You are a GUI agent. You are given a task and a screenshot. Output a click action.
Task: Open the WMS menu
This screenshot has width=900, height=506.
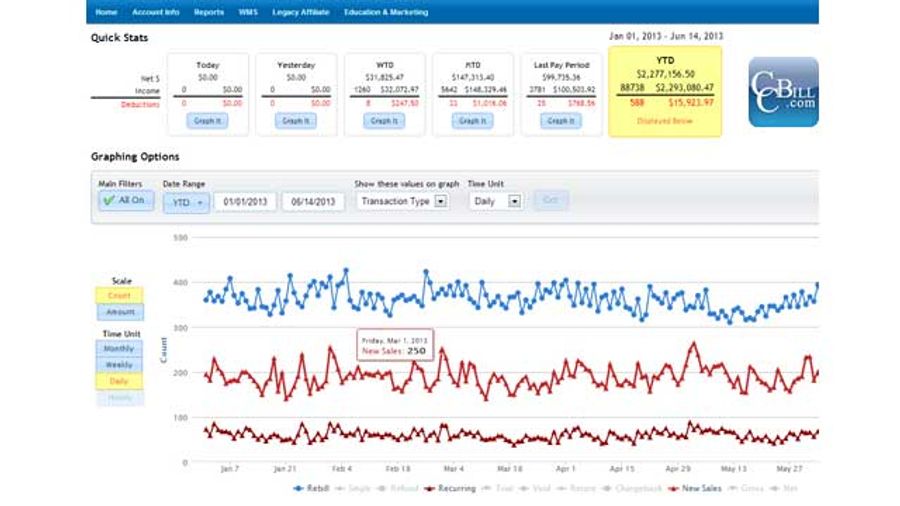pyautogui.click(x=248, y=12)
